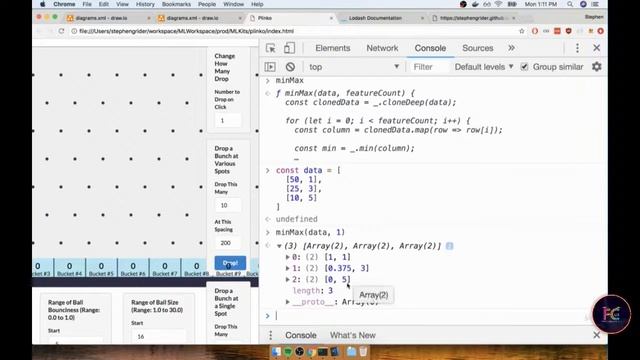Click the 'minMax(data, 1)' console entry

310,232
